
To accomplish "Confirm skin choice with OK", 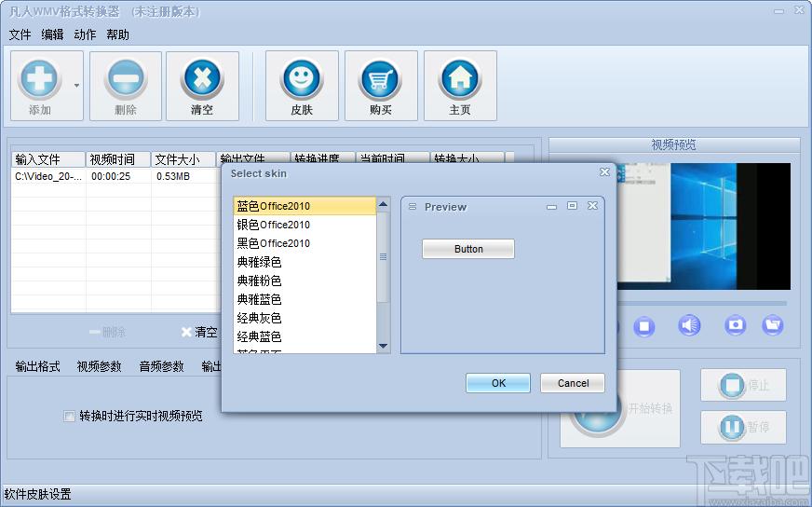I will [498, 383].
